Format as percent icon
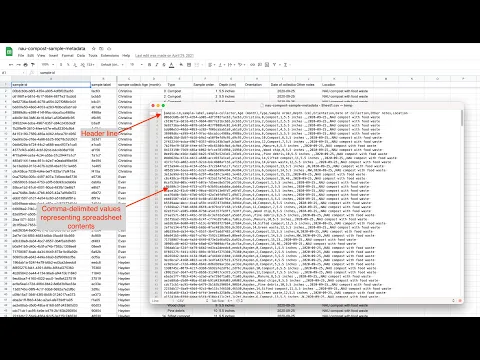The width and height of the screenshot is (480, 360). [x=68, y=65]
